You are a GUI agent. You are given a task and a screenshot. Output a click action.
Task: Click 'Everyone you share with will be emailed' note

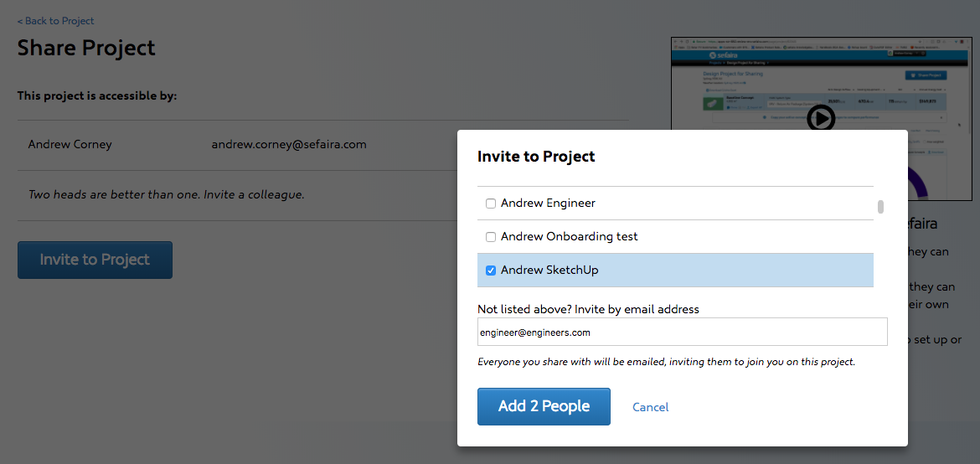[666, 362]
